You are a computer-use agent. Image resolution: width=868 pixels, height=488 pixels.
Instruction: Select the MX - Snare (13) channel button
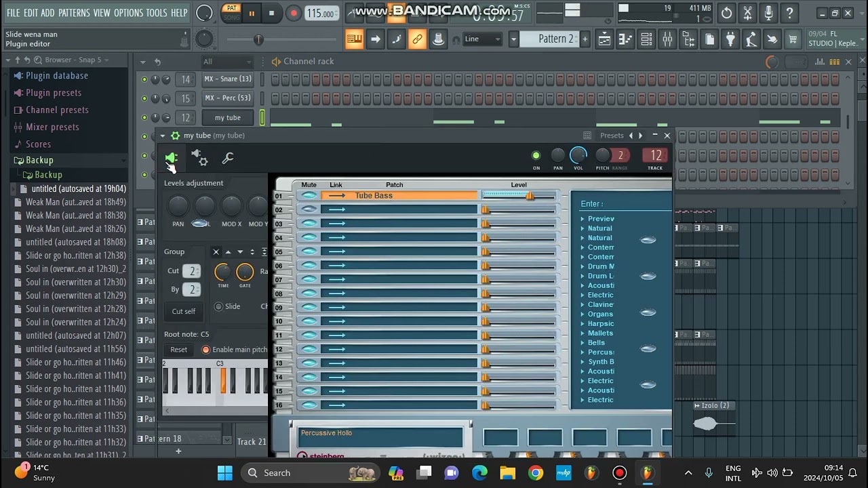point(228,79)
